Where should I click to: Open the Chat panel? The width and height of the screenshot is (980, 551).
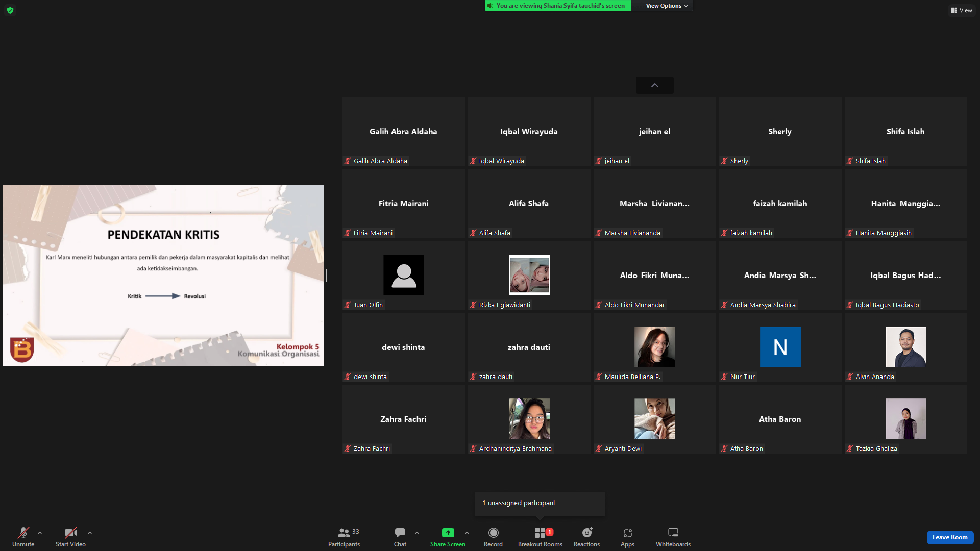400,537
